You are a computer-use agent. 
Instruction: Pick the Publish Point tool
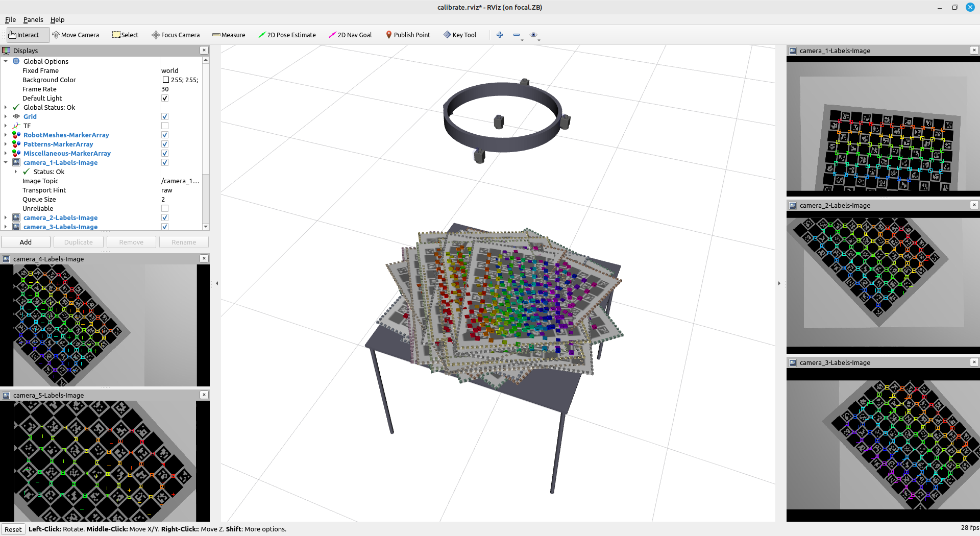[x=408, y=35]
